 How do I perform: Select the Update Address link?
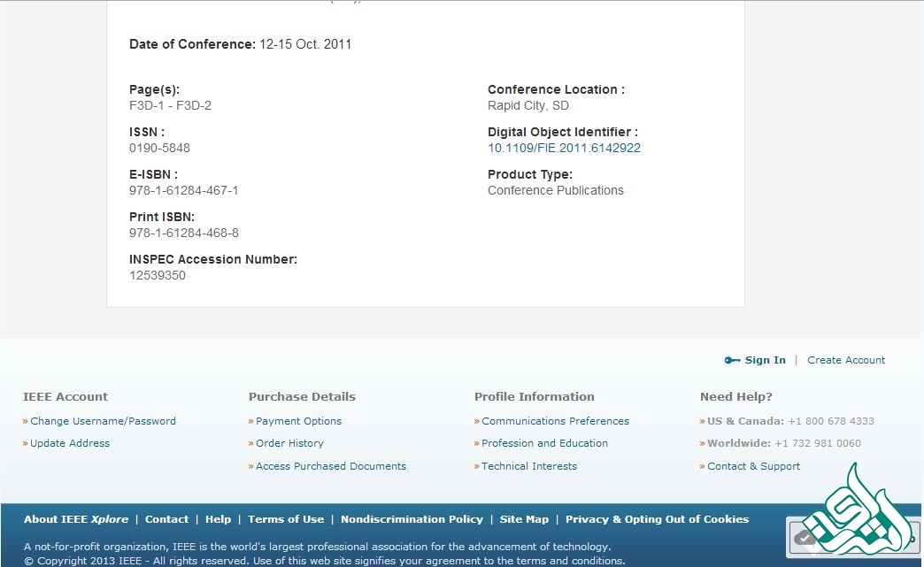pyautogui.click(x=70, y=443)
